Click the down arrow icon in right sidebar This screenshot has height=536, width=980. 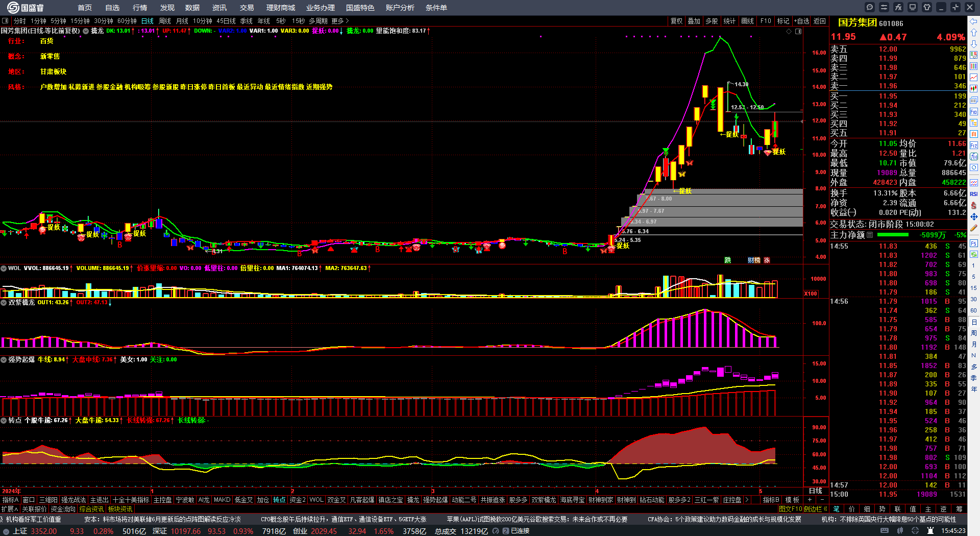pos(974,44)
